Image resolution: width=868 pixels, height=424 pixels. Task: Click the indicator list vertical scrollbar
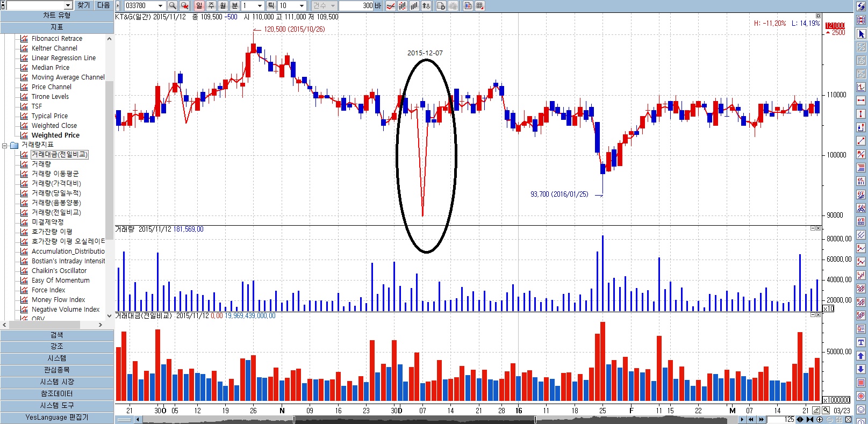[x=110, y=161]
